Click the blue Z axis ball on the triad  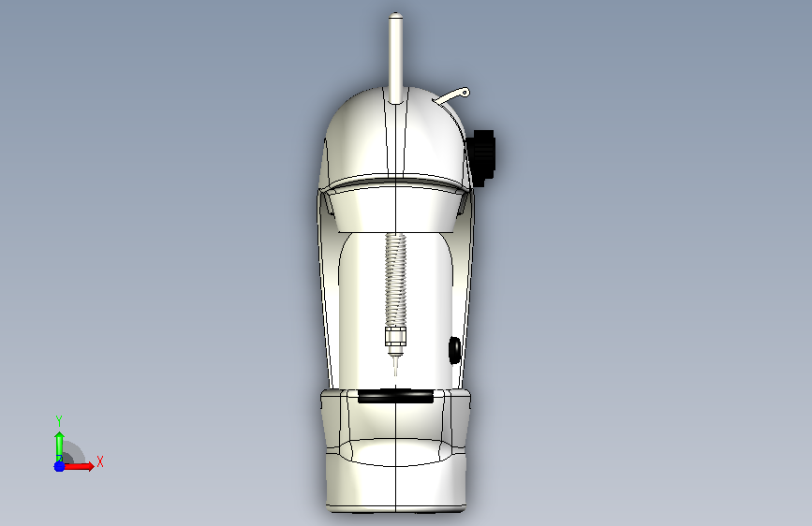pos(60,466)
